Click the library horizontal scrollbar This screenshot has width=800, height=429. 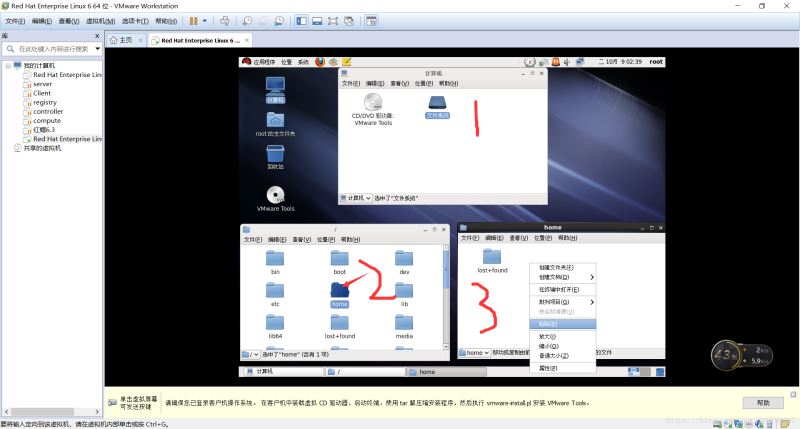pyautogui.click(x=43, y=411)
